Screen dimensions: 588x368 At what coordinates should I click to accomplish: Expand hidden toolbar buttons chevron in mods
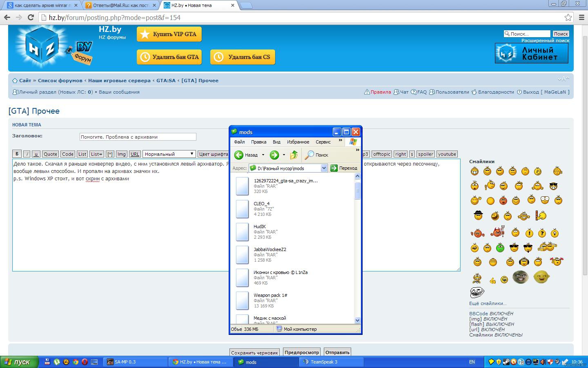click(357, 150)
